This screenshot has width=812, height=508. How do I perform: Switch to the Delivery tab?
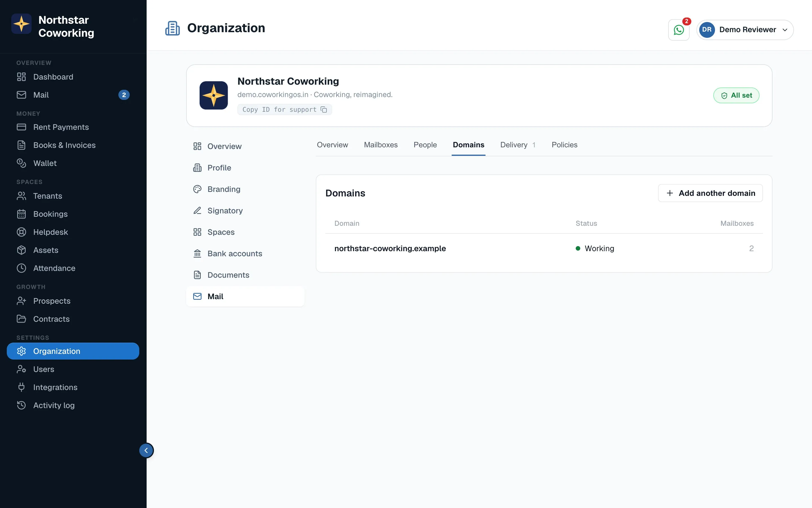(x=517, y=145)
